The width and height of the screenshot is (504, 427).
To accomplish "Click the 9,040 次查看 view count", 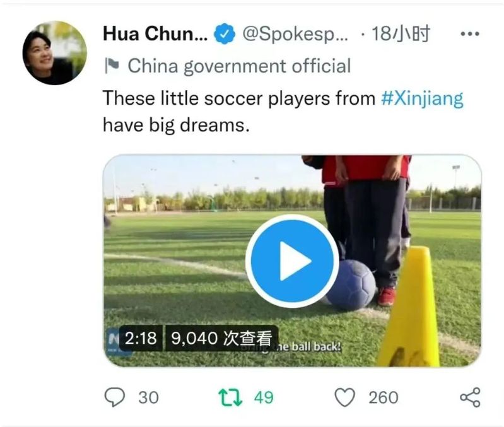I will [x=221, y=338].
